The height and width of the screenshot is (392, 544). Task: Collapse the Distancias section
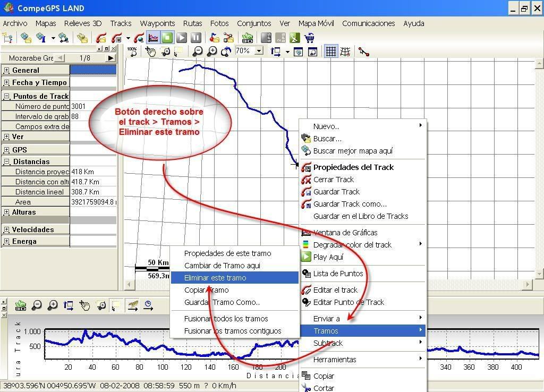pos(6,161)
